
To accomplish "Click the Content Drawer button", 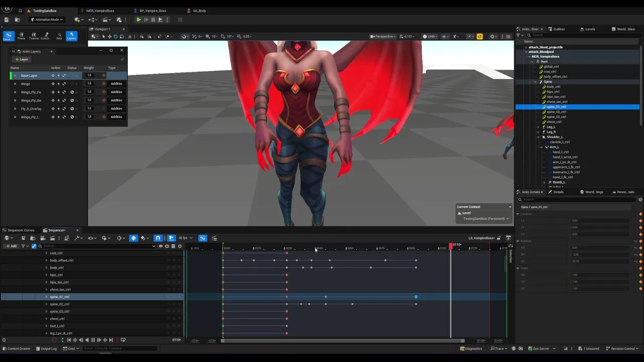I will tap(16, 348).
